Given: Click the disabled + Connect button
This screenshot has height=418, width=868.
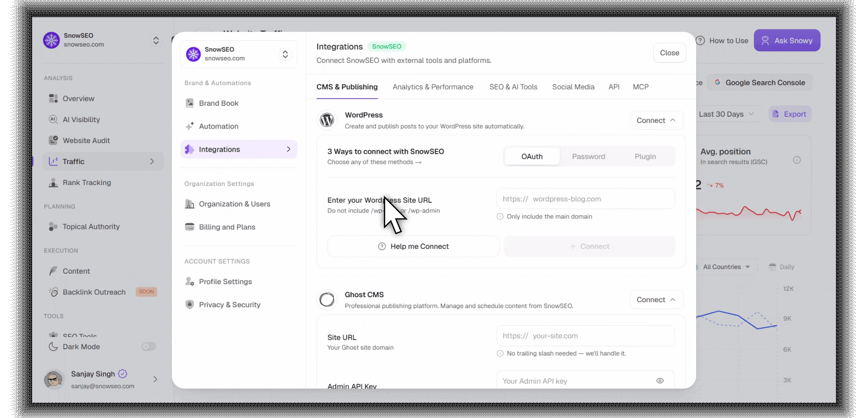Looking at the screenshot, I should pyautogui.click(x=590, y=247).
